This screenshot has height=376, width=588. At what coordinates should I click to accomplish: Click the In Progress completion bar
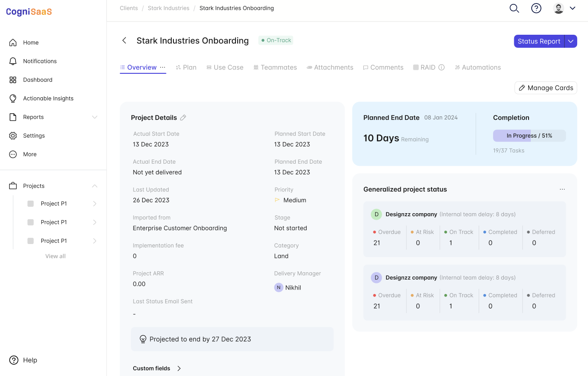click(x=529, y=136)
